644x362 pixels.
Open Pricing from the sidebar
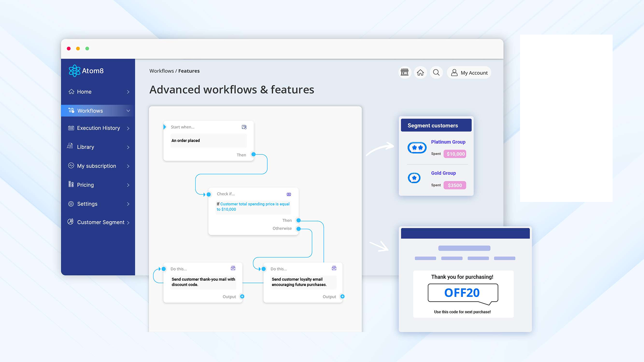pos(86,185)
